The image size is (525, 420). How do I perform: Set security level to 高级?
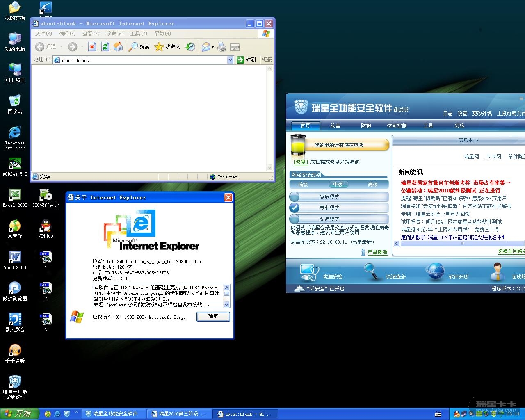(373, 185)
